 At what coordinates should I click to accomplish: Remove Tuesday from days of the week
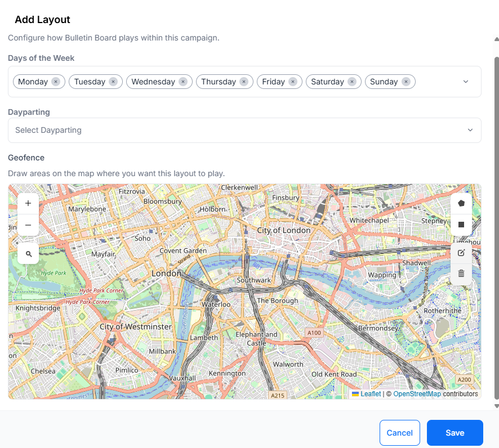(x=113, y=82)
